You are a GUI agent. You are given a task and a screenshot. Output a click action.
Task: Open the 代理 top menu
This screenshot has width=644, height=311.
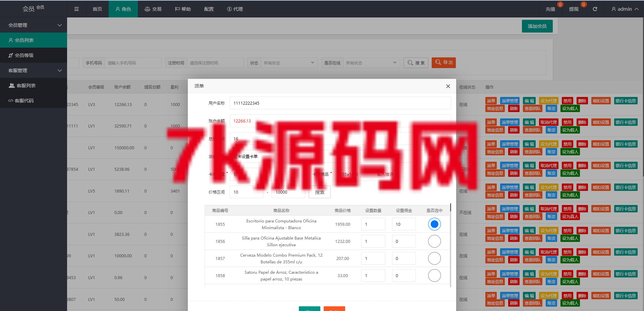tap(235, 9)
